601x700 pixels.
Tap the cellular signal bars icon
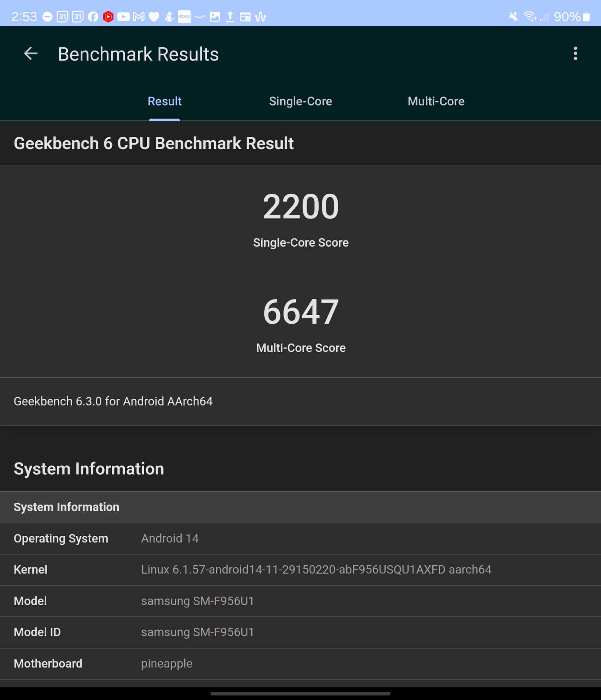(544, 16)
